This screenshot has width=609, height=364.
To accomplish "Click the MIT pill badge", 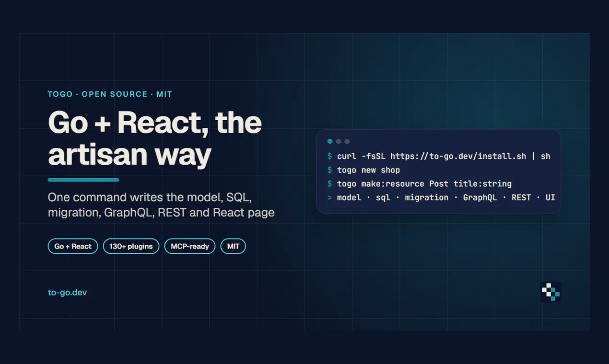I will click(233, 246).
